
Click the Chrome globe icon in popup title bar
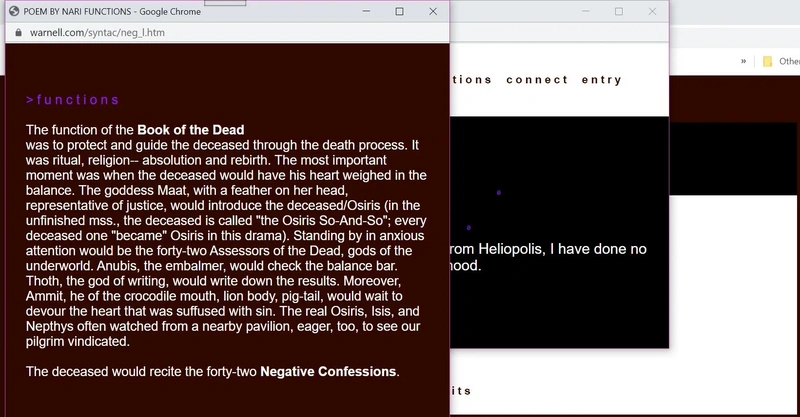[14, 11]
